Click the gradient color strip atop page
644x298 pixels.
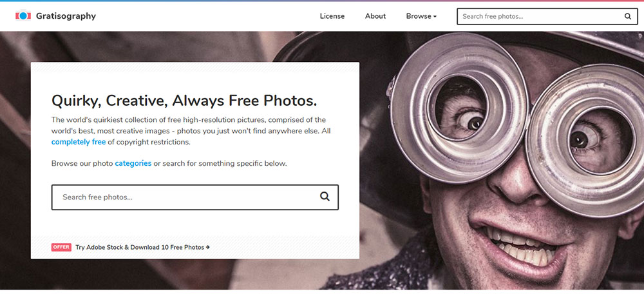(x=322, y=1)
